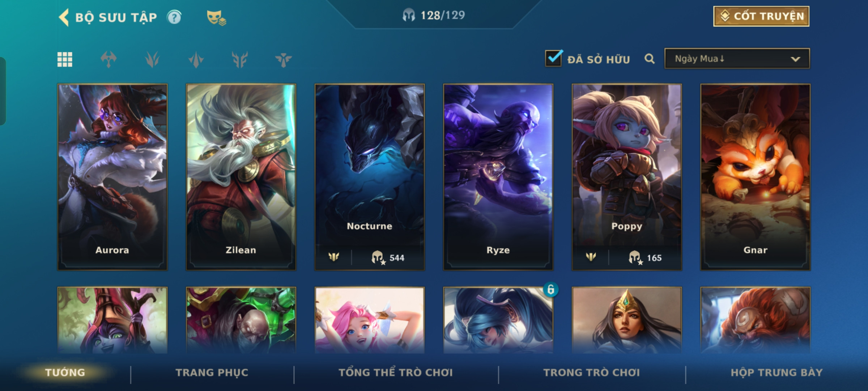This screenshot has width=868, height=391.
Task: Uncheck the Đã Sở Hữu checkbox
Action: [554, 58]
